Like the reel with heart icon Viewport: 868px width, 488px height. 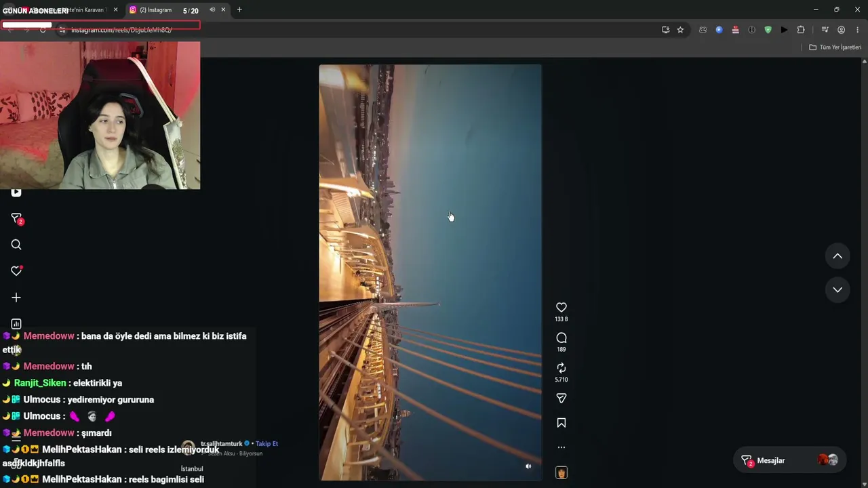(x=561, y=307)
